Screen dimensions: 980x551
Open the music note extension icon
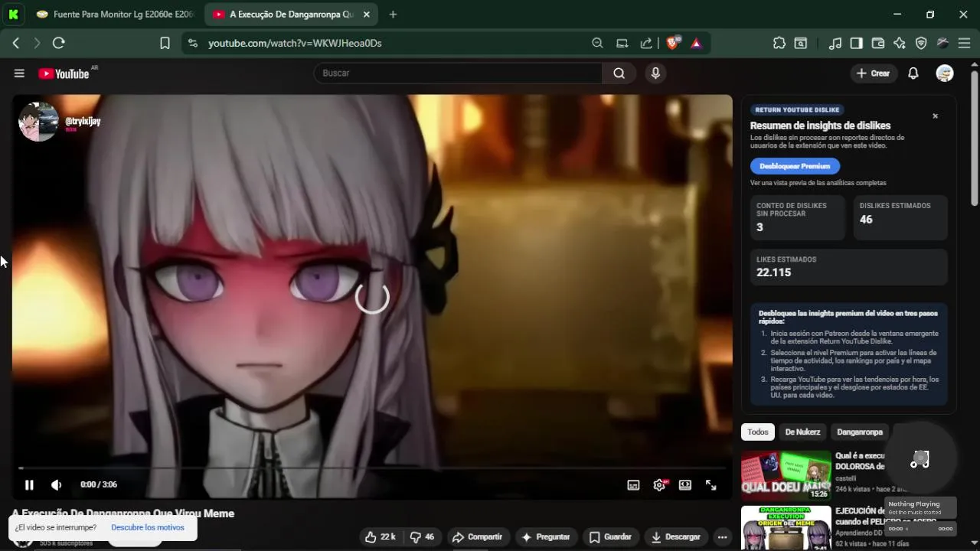click(x=835, y=44)
